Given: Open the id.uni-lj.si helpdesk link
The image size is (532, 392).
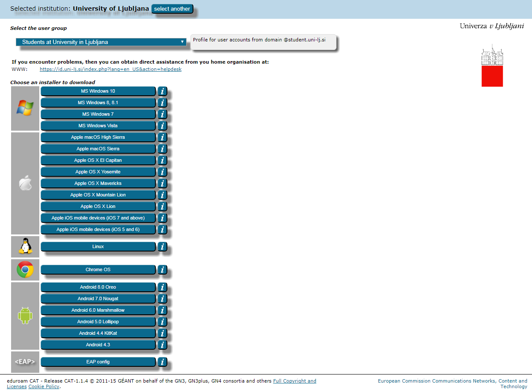Looking at the screenshot, I should coord(111,69).
